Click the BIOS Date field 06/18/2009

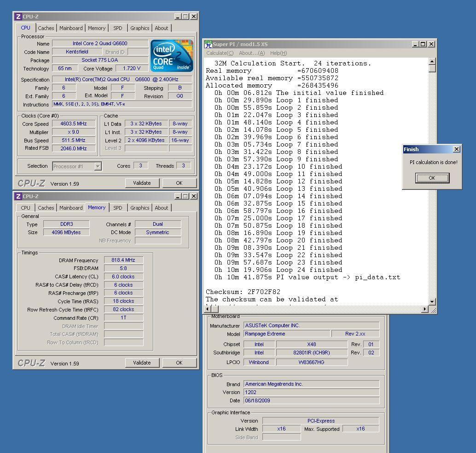[312, 400]
